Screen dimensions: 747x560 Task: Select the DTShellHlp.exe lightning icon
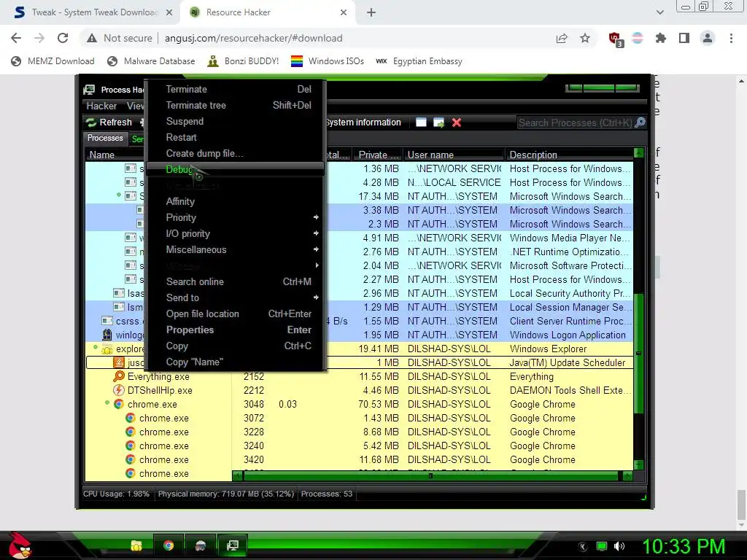(x=119, y=390)
